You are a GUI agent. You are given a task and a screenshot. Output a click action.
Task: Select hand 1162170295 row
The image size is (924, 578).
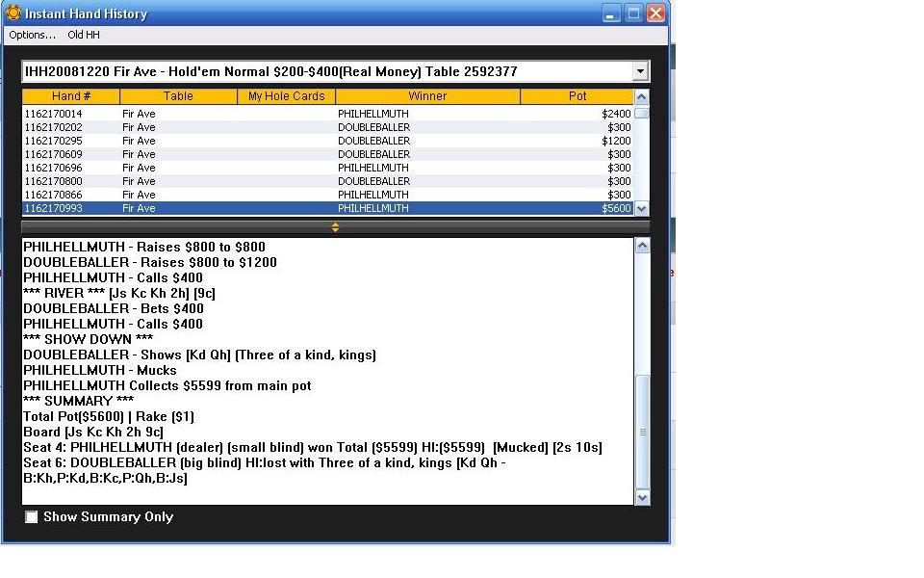(x=327, y=141)
